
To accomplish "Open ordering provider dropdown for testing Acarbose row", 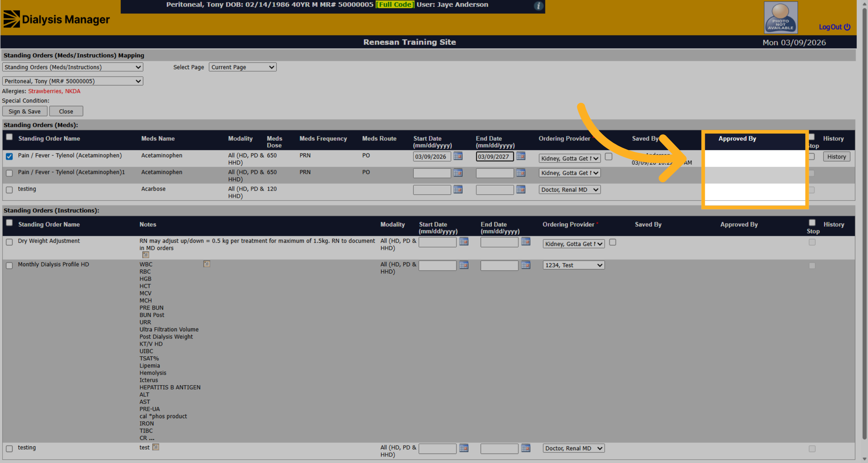I will pos(570,190).
